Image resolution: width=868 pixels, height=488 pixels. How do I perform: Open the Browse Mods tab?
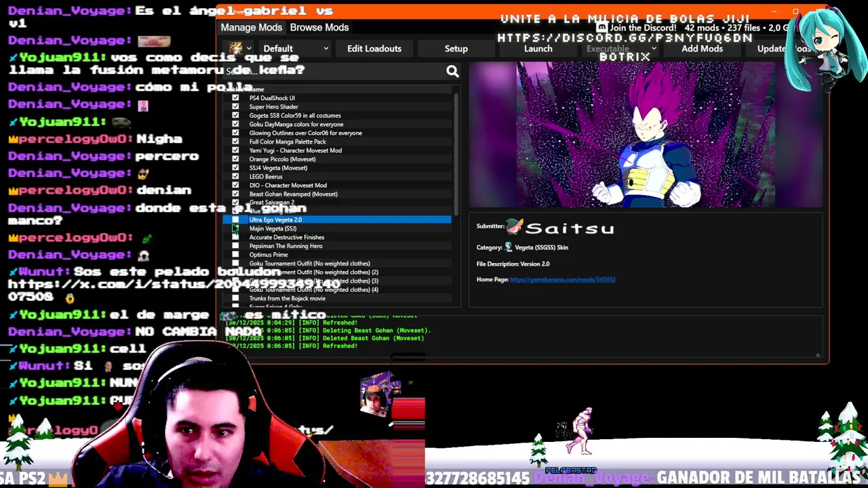[319, 28]
